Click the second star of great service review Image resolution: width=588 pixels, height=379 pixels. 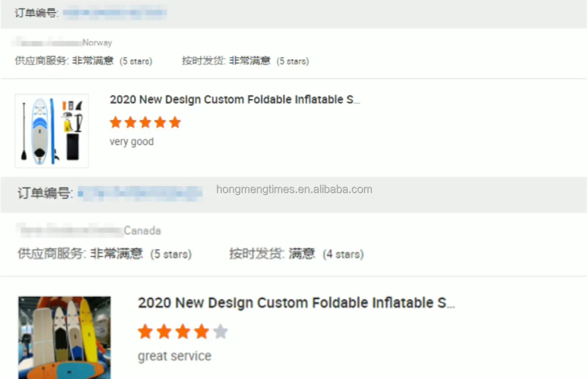click(164, 332)
